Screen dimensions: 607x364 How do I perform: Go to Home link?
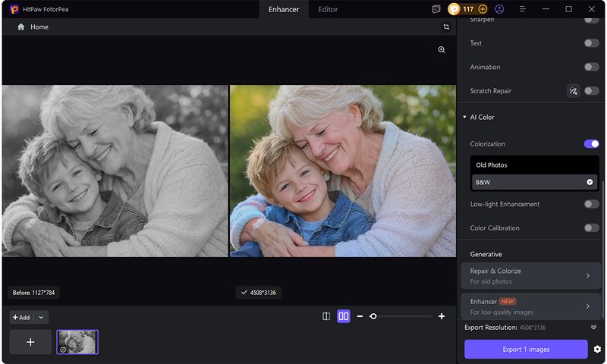pos(39,27)
